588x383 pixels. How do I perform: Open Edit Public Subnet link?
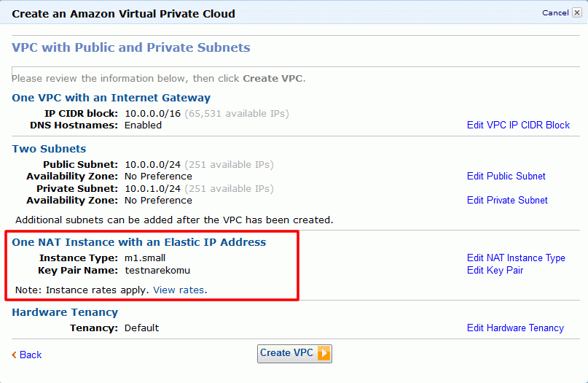[x=506, y=176]
